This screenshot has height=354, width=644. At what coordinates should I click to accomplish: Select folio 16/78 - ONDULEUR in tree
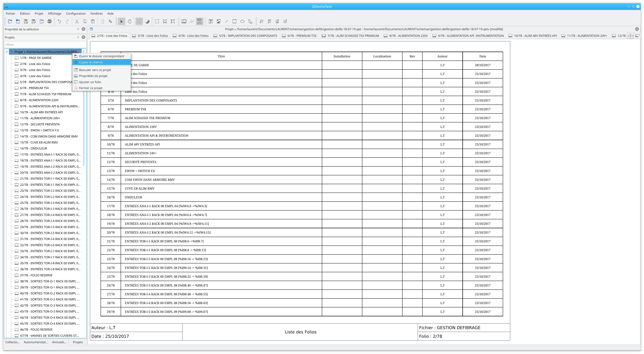pyautogui.click(x=34, y=148)
